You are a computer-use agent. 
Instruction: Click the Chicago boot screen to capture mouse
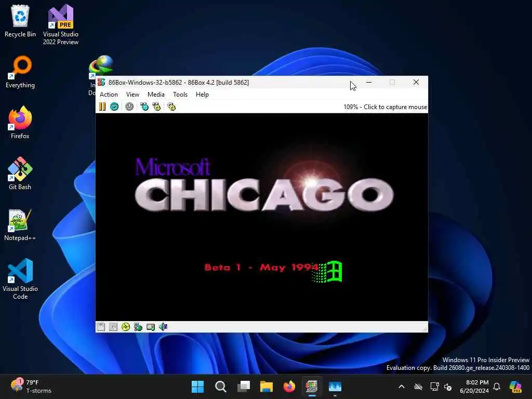tap(262, 217)
